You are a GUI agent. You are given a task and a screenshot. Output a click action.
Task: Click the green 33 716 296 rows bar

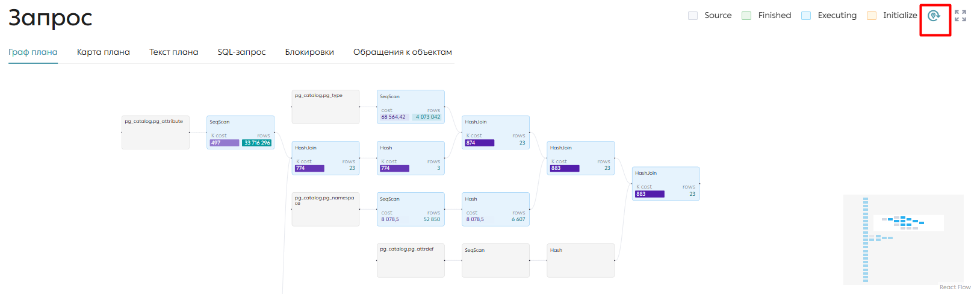[x=257, y=143]
